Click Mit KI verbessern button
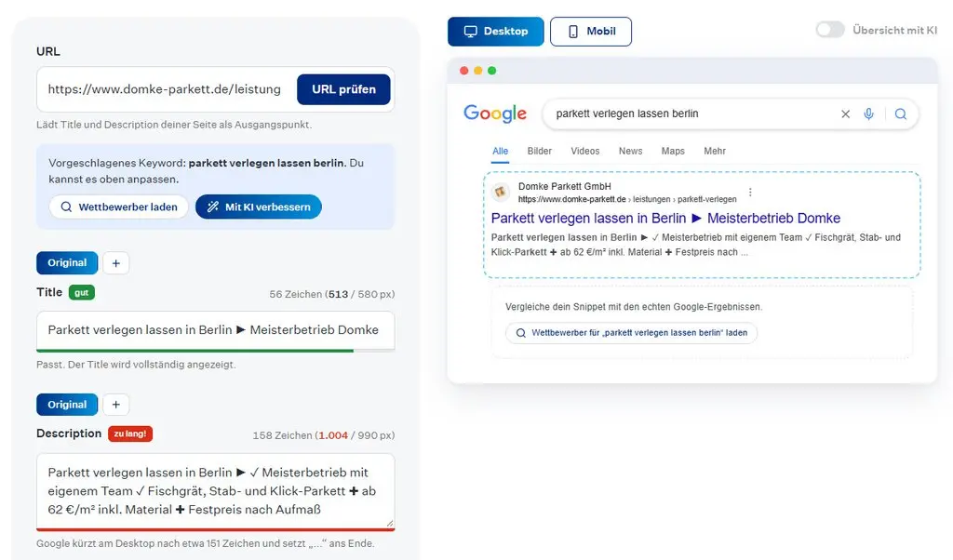Screen dimensions: 953x560 [259, 207]
